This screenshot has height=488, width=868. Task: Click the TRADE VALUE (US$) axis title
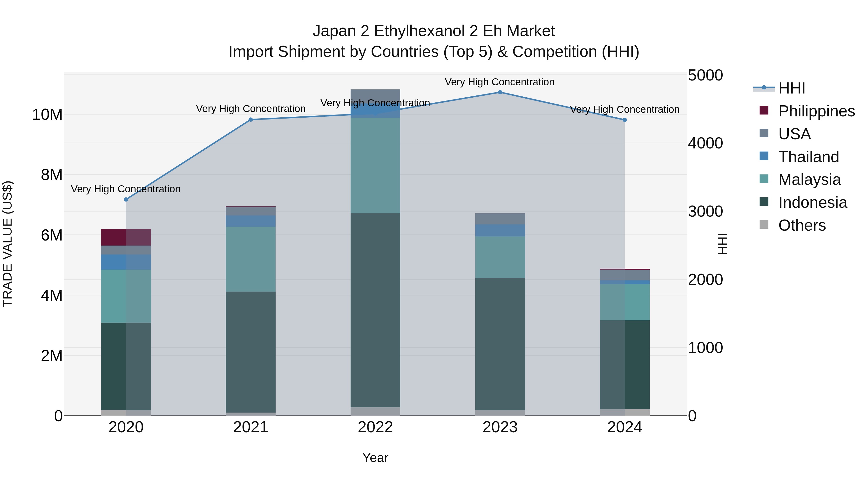tap(7, 244)
